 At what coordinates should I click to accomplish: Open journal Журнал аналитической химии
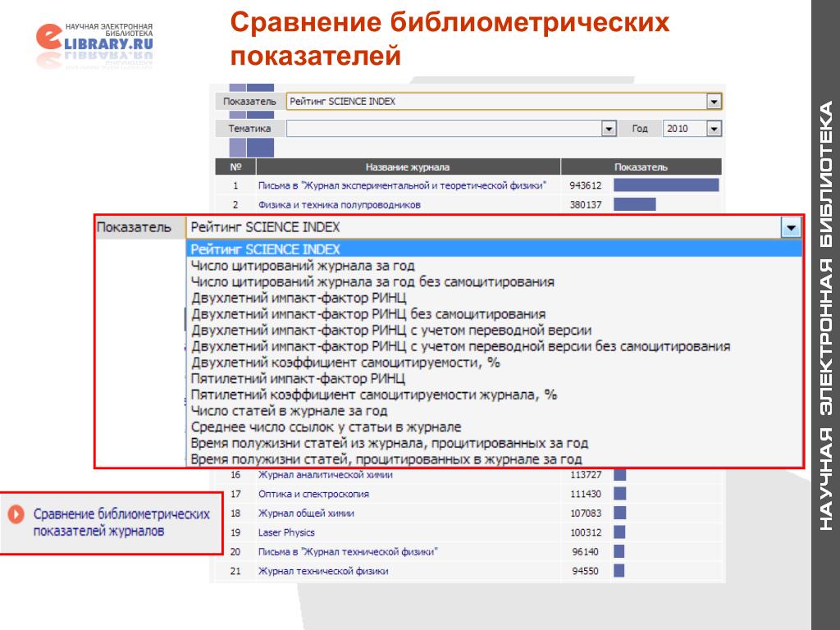(325, 475)
